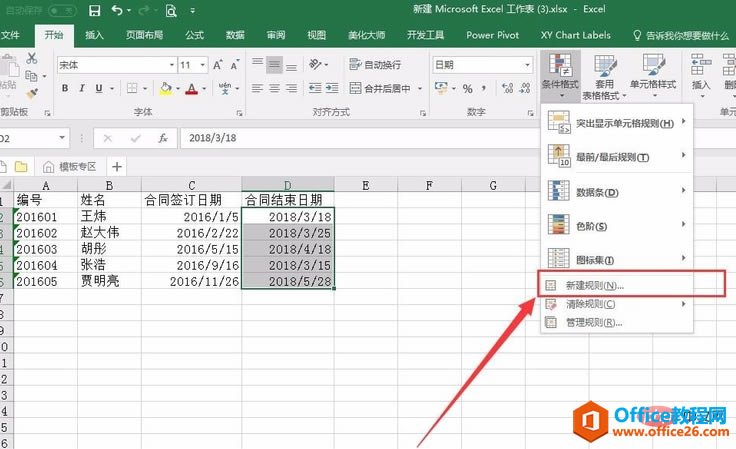Toggle 自动换行 wrap text
736x449 pixels.
click(x=374, y=65)
